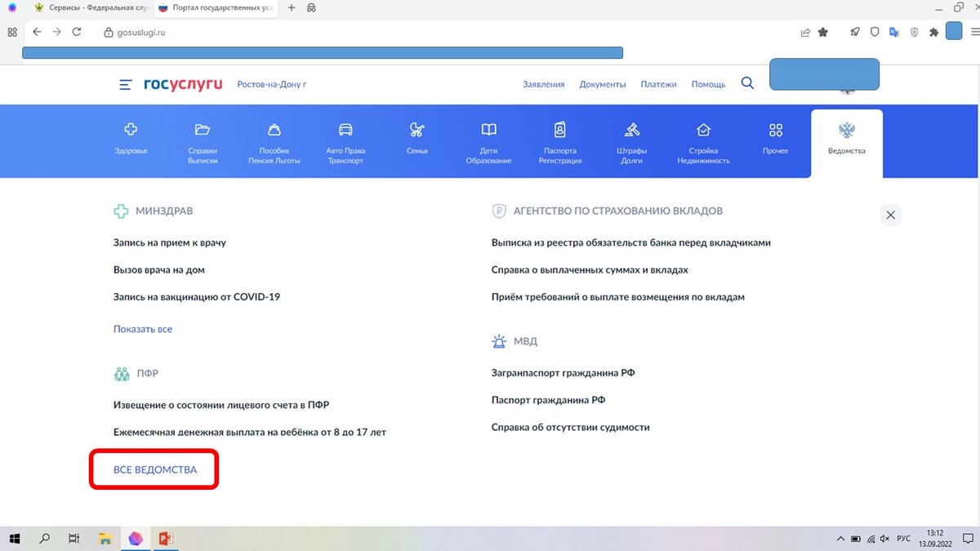The width and height of the screenshot is (980, 551).
Task: Change the Ростов-на-Дону г location
Action: tap(272, 84)
